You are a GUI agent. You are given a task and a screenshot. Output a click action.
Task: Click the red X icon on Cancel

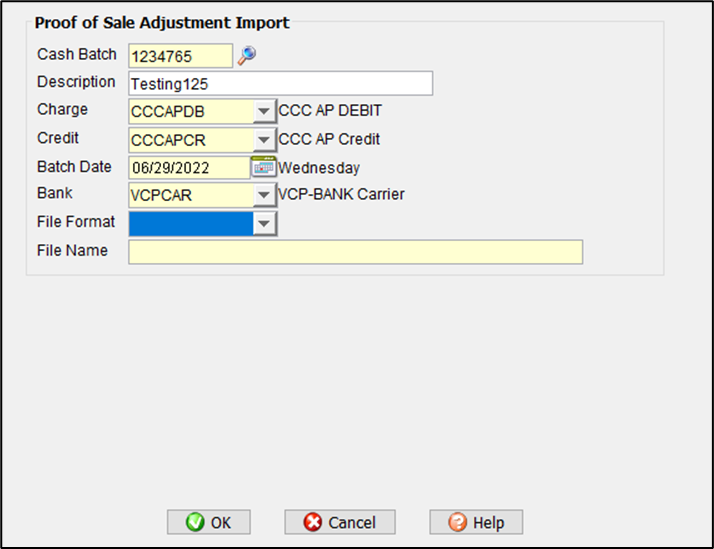[x=313, y=522]
